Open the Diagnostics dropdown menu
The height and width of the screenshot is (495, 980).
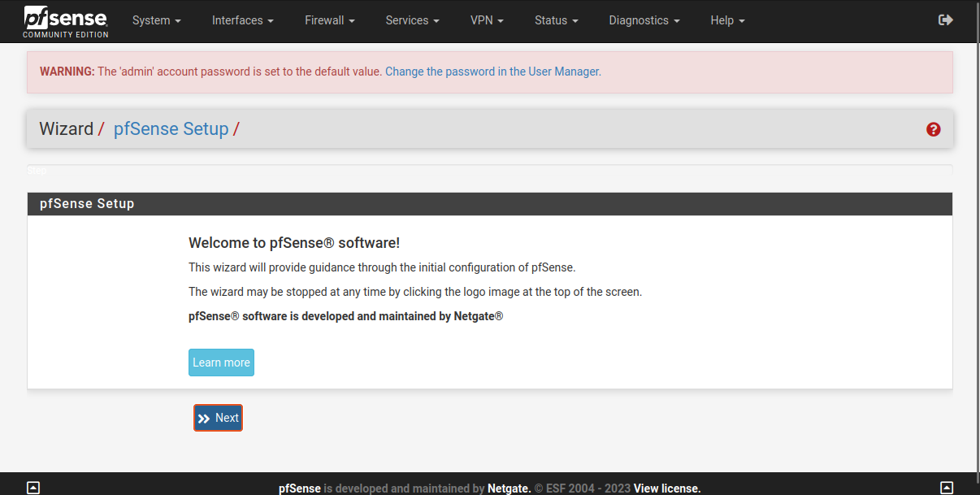pos(644,20)
